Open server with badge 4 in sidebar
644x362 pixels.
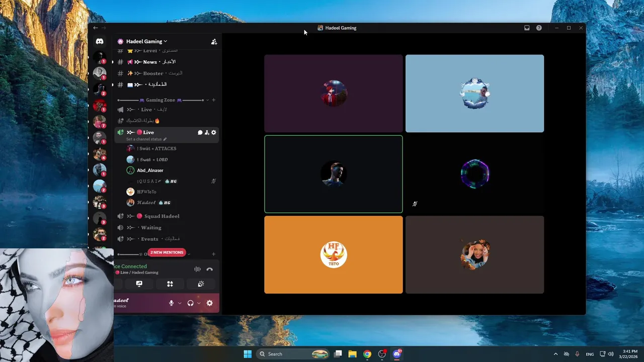[100, 154]
